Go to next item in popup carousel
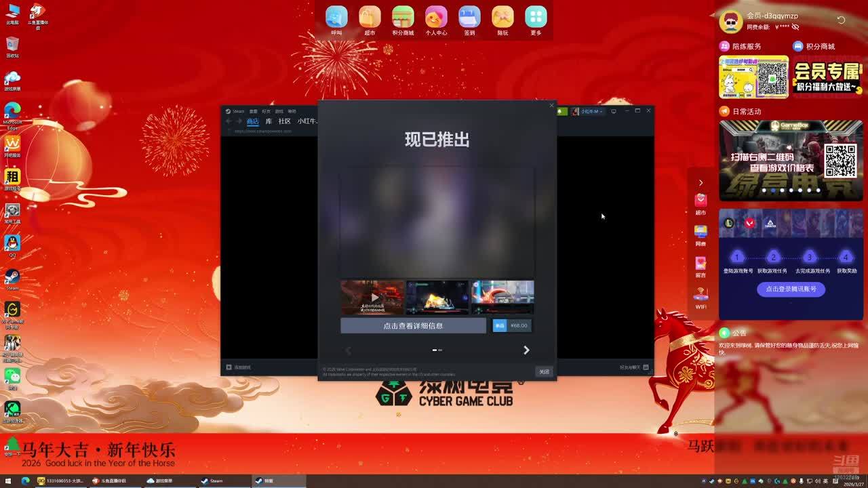Screen dimensions: 868x488 click(526, 350)
